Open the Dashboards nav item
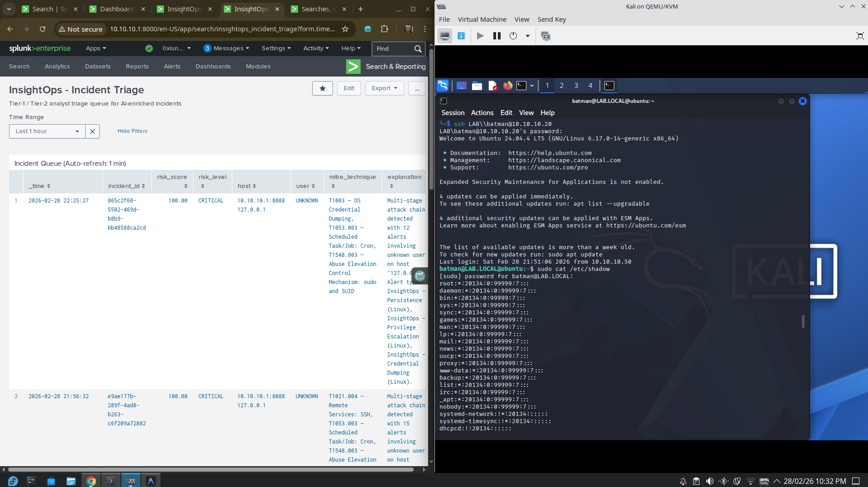Viewport: 868px width, 487px height. coord(213,67)
